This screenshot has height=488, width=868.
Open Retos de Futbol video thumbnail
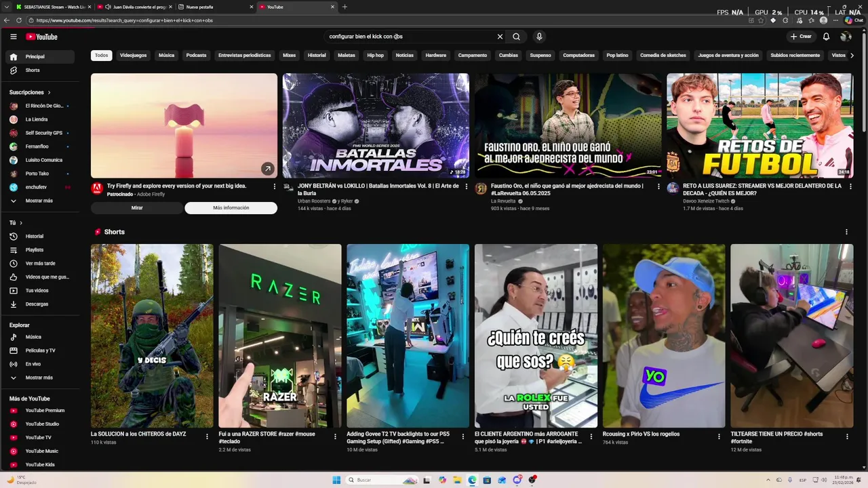pyautogui.click(x=759, y=125)
